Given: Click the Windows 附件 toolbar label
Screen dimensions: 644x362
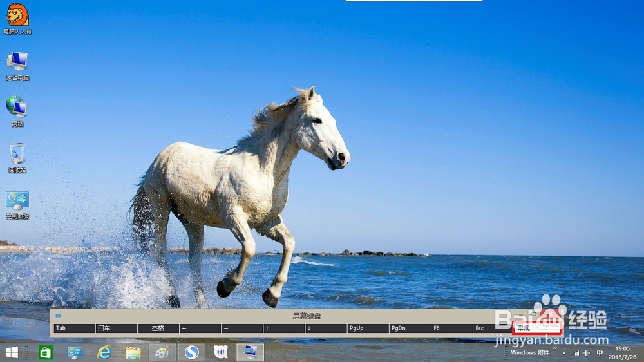Looking at the screenshot, I should pos(530,352).
